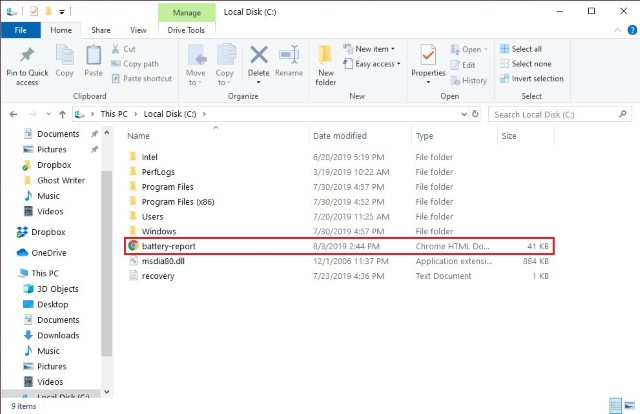Select the Windows folder
640x414 pixels.
[338, 231]
